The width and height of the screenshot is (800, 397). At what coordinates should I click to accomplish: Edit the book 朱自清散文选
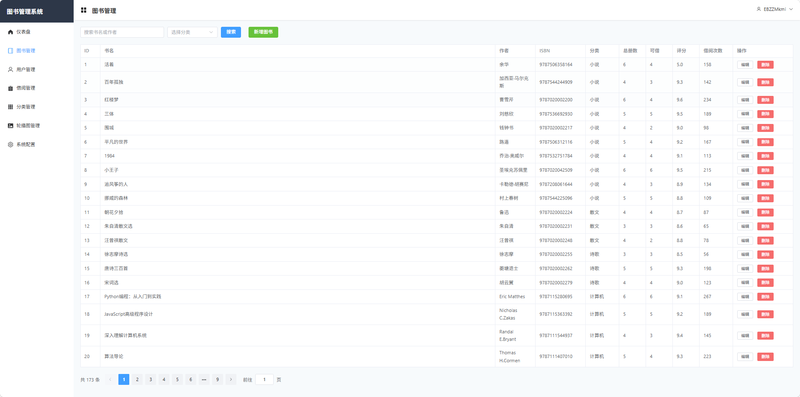coord(745,226)
